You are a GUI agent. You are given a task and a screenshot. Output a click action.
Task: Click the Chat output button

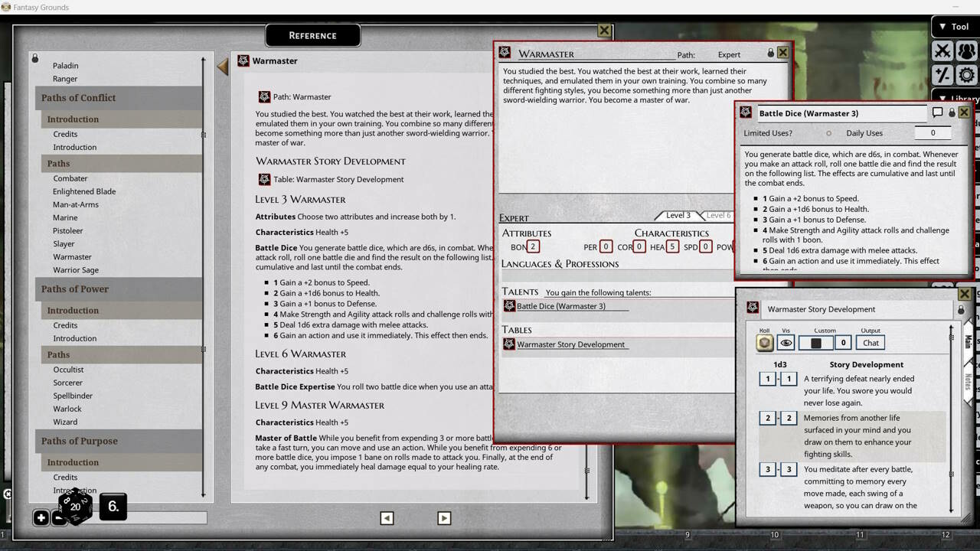coord(870,342)
